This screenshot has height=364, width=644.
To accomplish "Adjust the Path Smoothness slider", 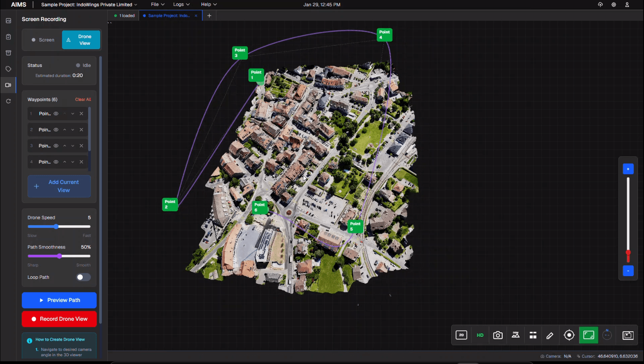I will [59, 256].
